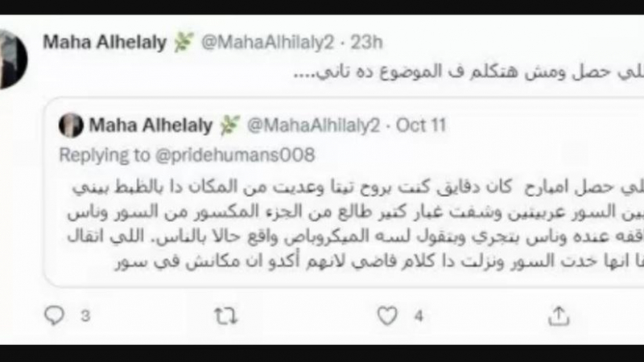Open the 23h timestamp link
Viewport: 644px width, 362px height.
(366, 43)
